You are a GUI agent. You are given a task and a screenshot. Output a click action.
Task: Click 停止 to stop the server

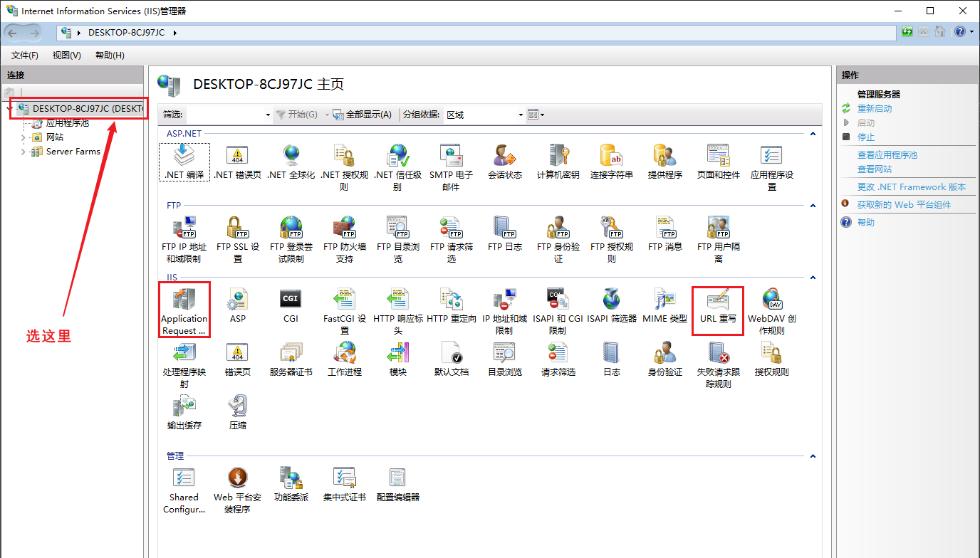point(865,137)
